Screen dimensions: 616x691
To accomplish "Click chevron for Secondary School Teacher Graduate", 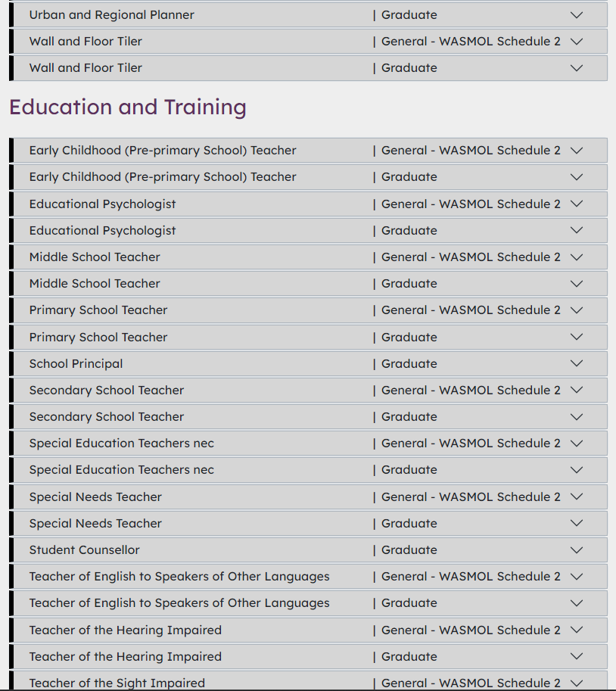I will [x=577, y=417].
